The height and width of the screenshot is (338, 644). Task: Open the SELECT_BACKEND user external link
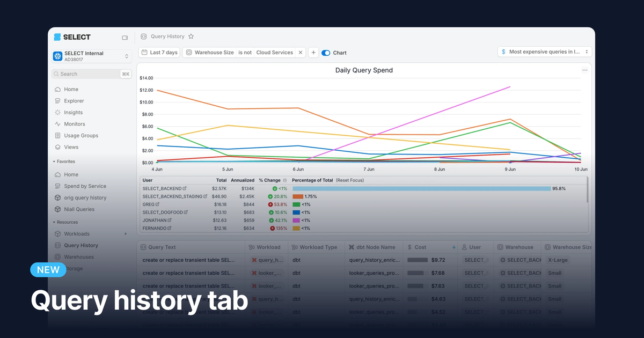point(184,188)
